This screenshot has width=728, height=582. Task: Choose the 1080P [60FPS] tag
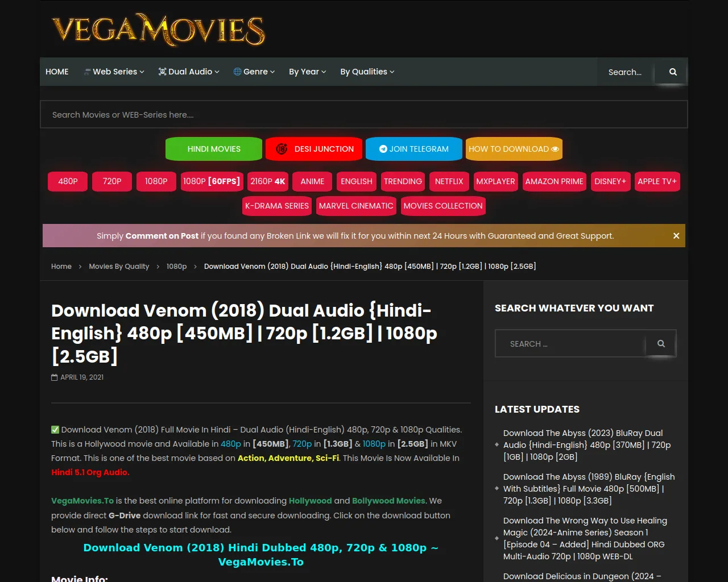coord(212,181)
